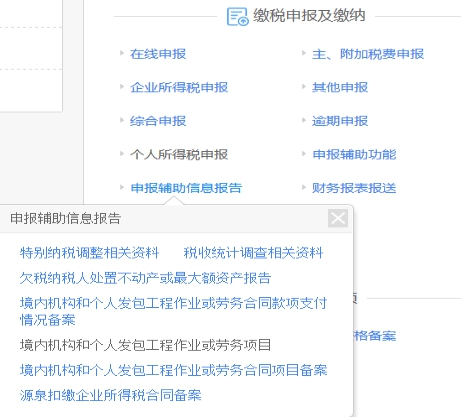This screenshot has width=461, height=417.
Task: Click the 缴税申报及缴纳 heading text
Action: [309, 15]
